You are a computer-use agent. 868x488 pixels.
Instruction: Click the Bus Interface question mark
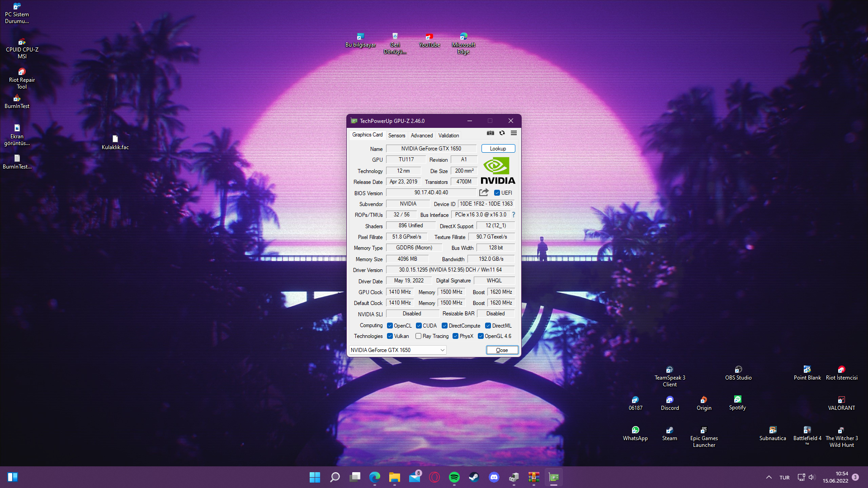click(514, 215)
